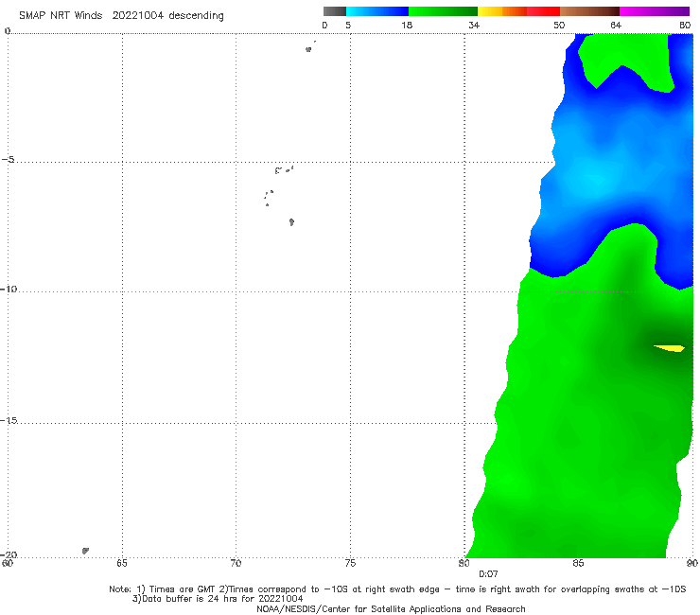700x615 pixels.
Task: Click the green segment of the wind color bar
Action: point(443,11)
